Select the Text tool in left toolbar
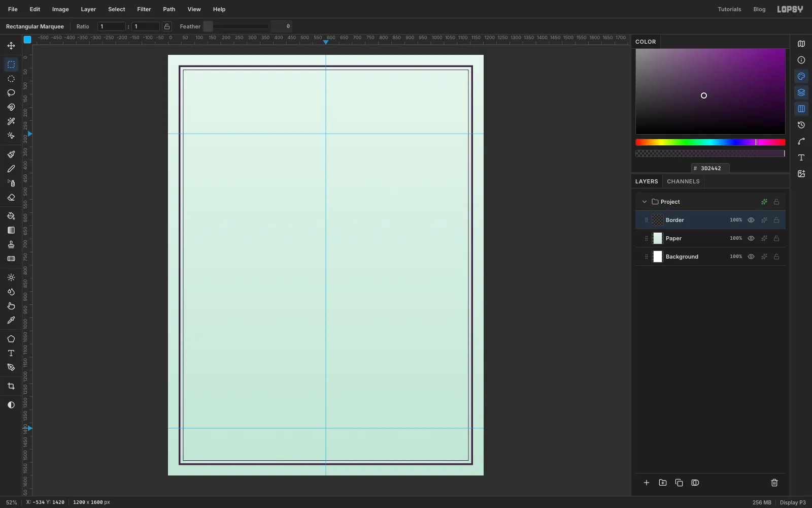Image resolution: width=812 pixels, height=508 pixels. pyautogui.click(x=11, y=353)
